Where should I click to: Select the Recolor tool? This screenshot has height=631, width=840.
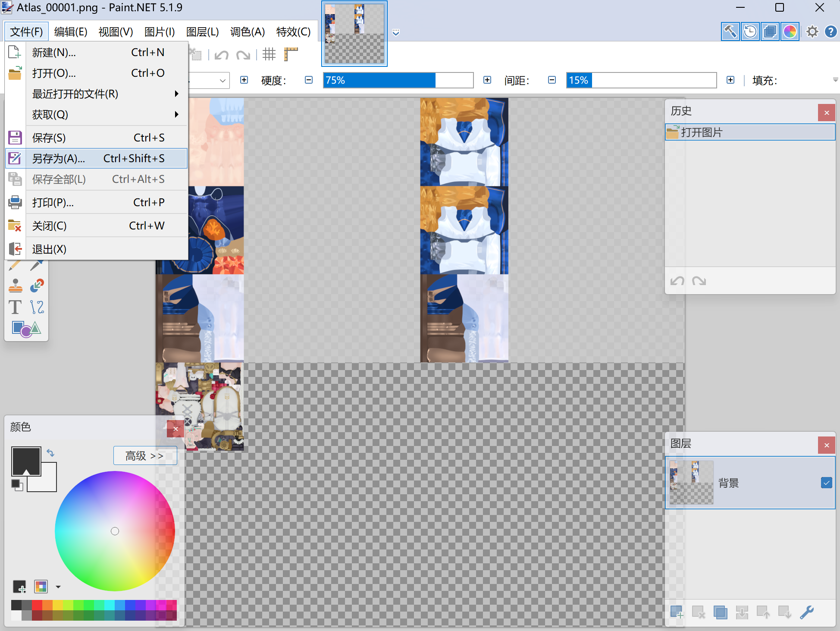click(x=37, y=285)
